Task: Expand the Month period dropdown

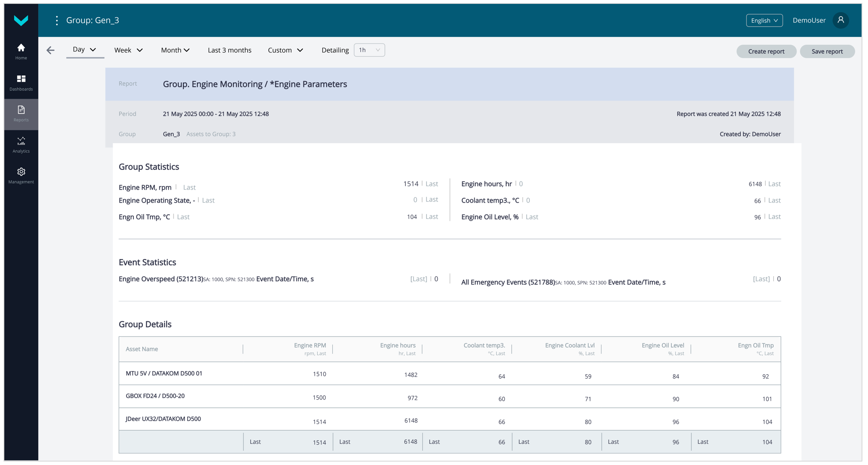Action: point(175,50)
